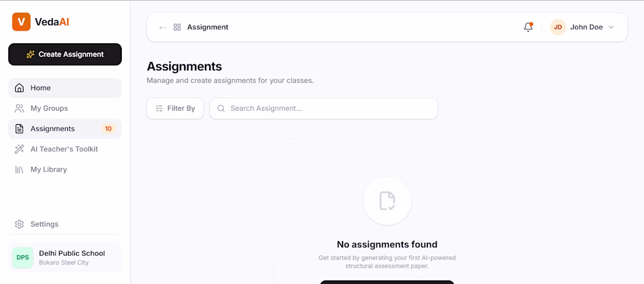The height and width of the screenshot is (284, 644).
Task: Open the Delhi Public School switcher
Action: (65, 257)
